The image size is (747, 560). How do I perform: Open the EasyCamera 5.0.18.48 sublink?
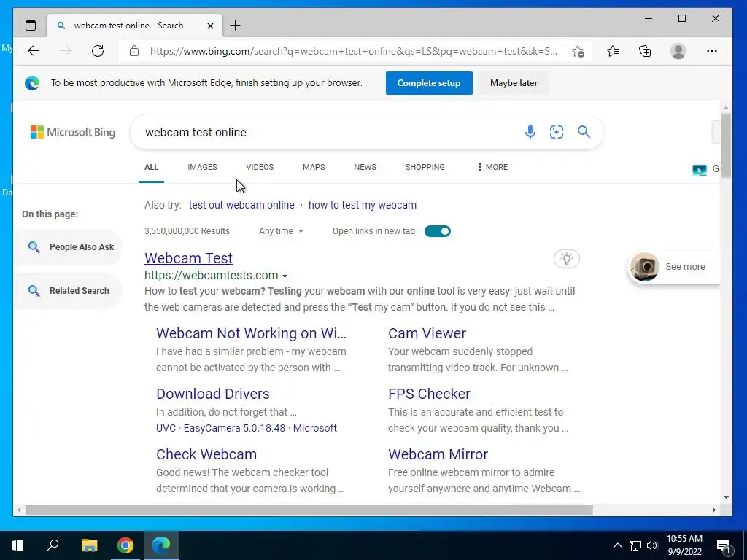pyautogui.click(x=234, y=427)
